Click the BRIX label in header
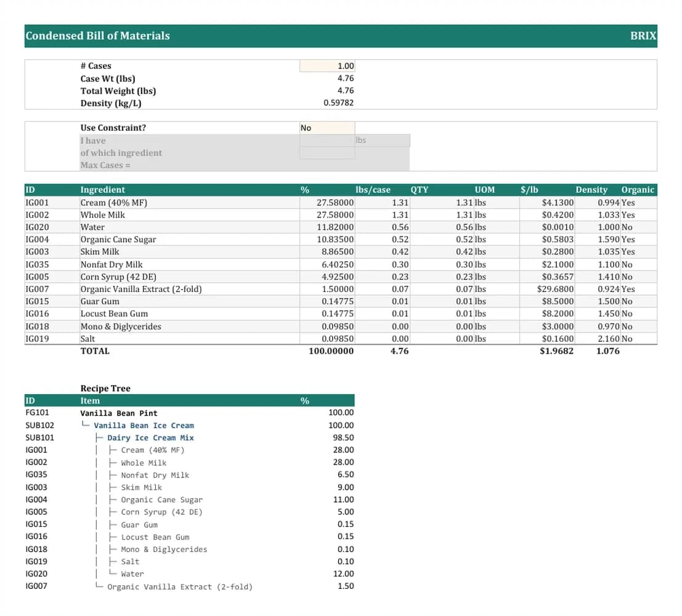This screenshot has width=682, height=616. 643,36
